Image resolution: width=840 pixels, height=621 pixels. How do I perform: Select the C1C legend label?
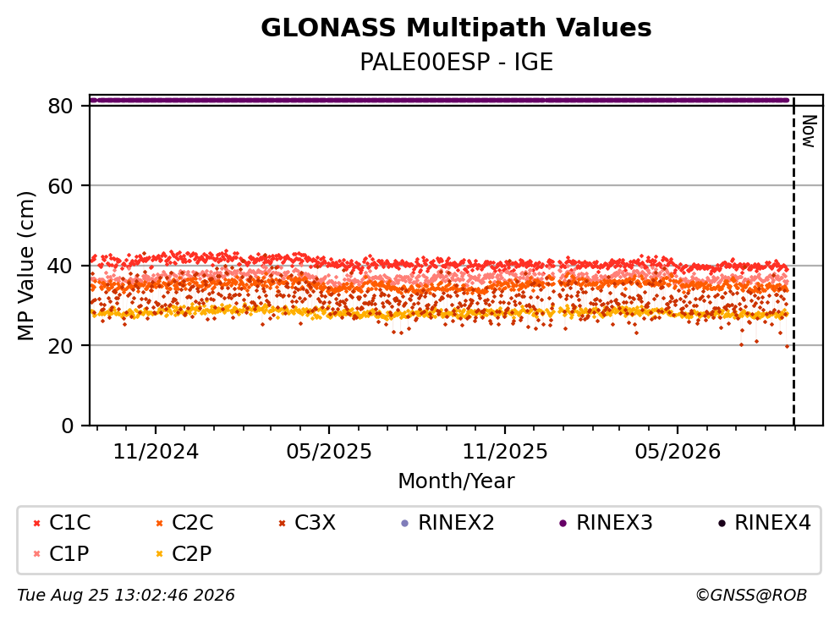pyautogui.click(x=69, y=522)
